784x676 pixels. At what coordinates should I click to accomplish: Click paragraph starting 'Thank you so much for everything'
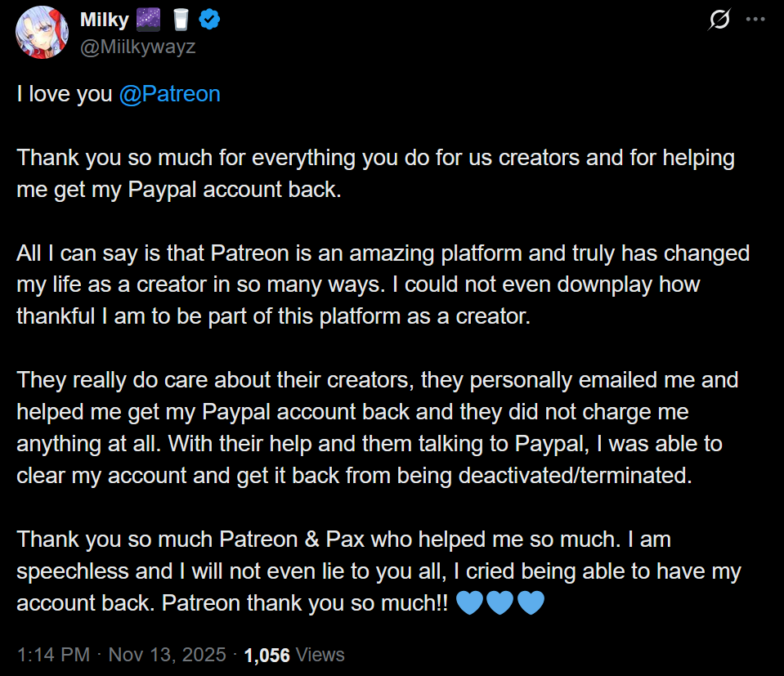[376, 173]
